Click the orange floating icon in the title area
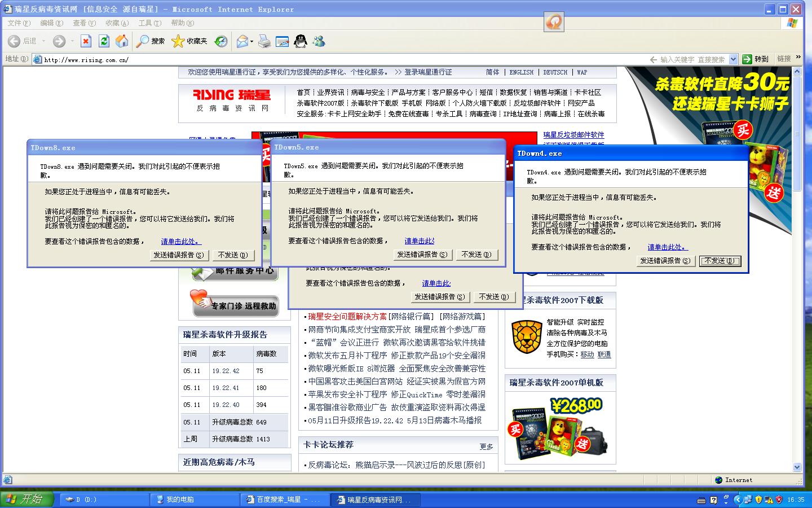The height and width of the screenshot is (508, 812). pyautogui.click(x=554, y=22)
